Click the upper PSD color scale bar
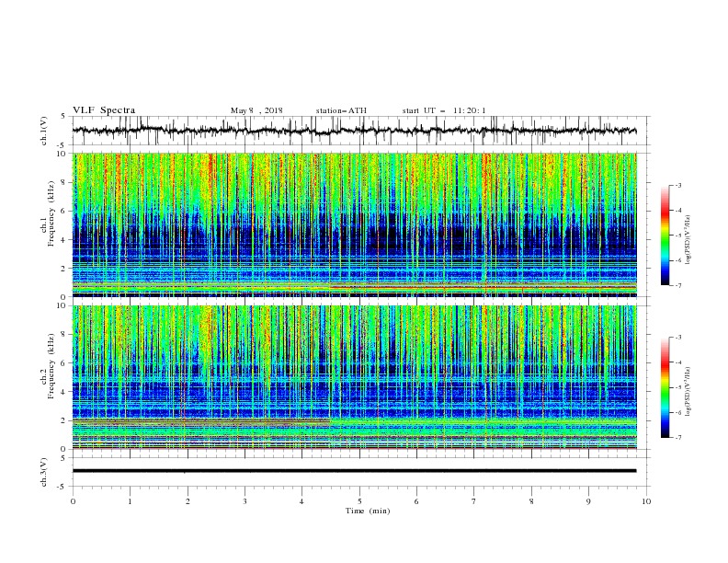The width and height of the screenshot is (728, 563). (665, 236)
